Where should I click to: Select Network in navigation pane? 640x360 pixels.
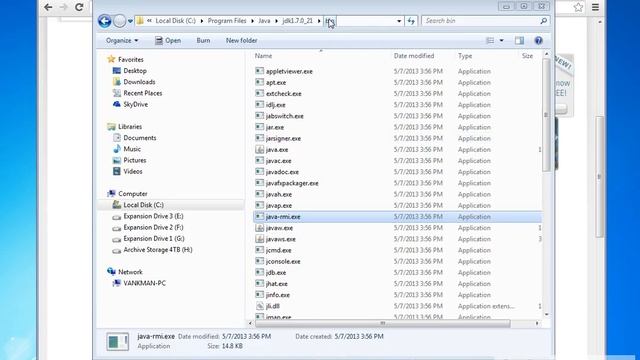[130, 272]
